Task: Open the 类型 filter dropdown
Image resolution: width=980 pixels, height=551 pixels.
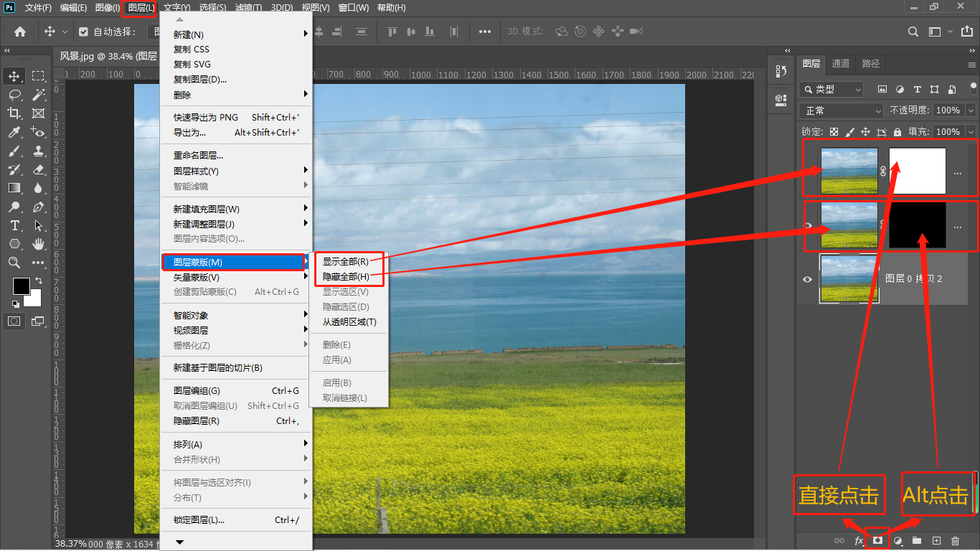Action: coord(831,90)
